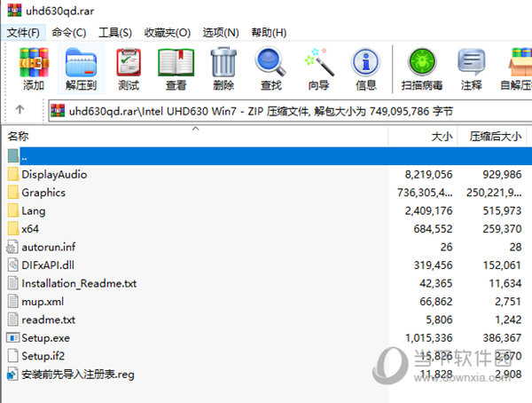The image size is (532, 403).
Task: Click the Graphics folder name
Action: tap(43, 193)
